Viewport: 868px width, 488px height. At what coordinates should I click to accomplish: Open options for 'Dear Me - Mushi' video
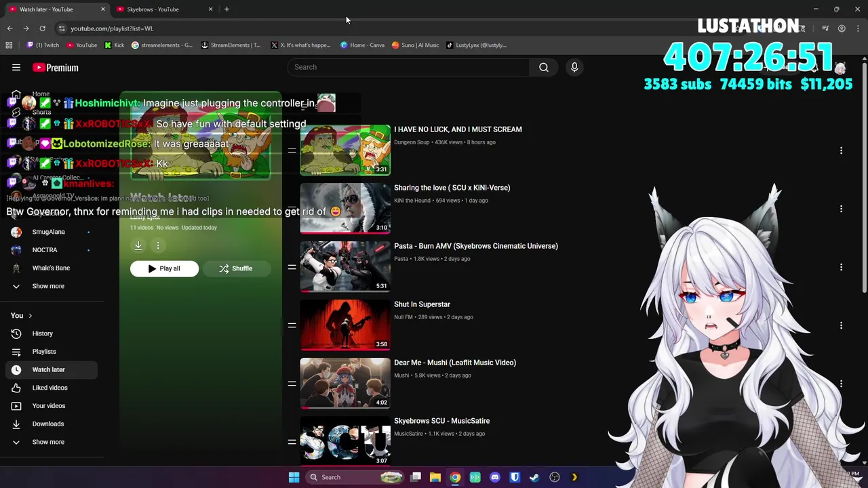[841, 384]
